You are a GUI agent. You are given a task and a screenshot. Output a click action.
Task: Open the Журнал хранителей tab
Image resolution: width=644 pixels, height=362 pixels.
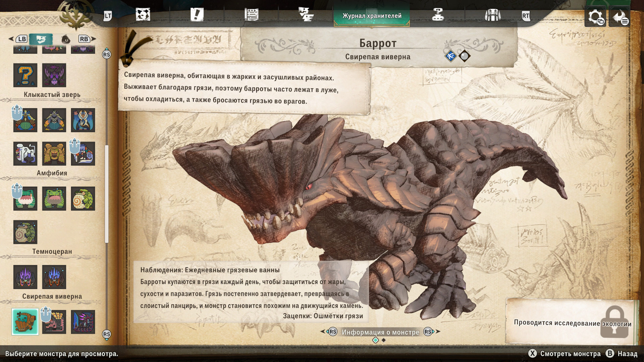point(372,16)
